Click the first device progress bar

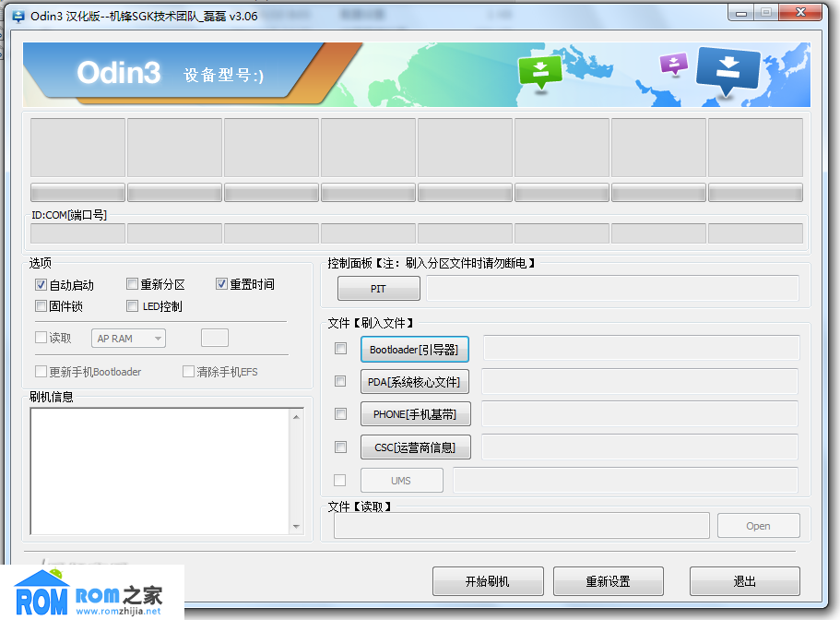coord(77,193)
